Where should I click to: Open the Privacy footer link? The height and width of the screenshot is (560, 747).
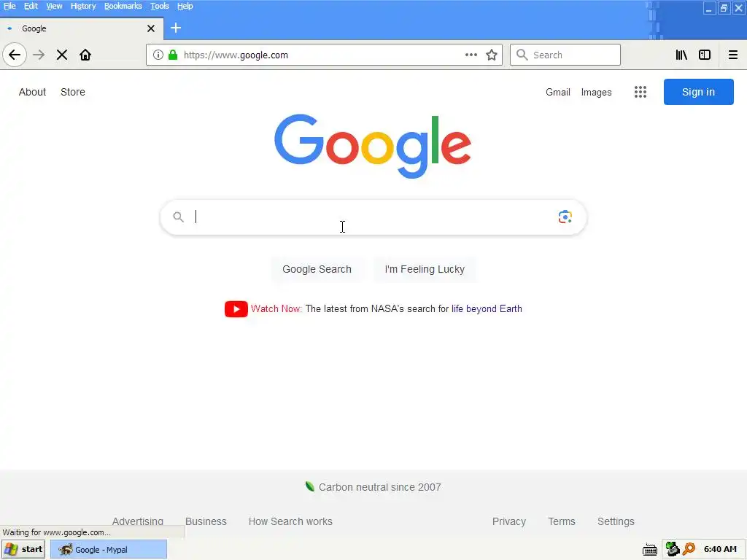(508, 521)
